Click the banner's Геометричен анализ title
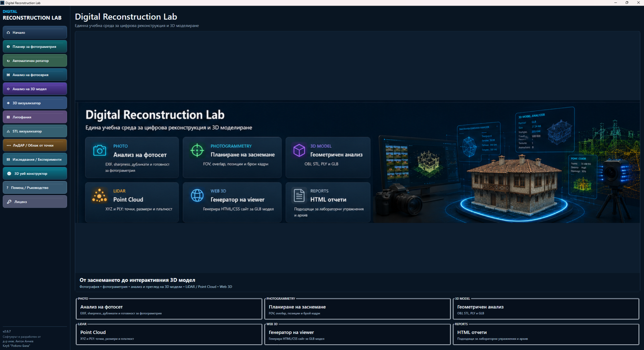Screen dimensions: 644x350 coord(336,155)
